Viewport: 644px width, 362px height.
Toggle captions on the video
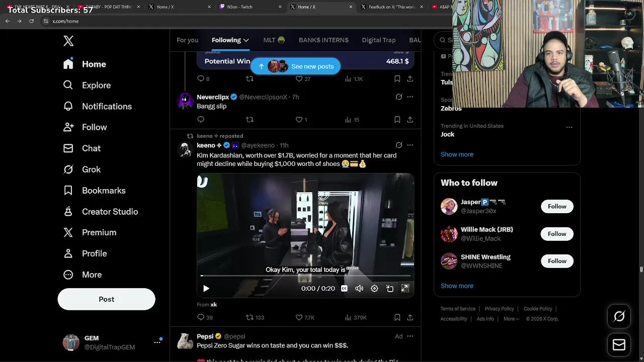(x=344, y=289)
